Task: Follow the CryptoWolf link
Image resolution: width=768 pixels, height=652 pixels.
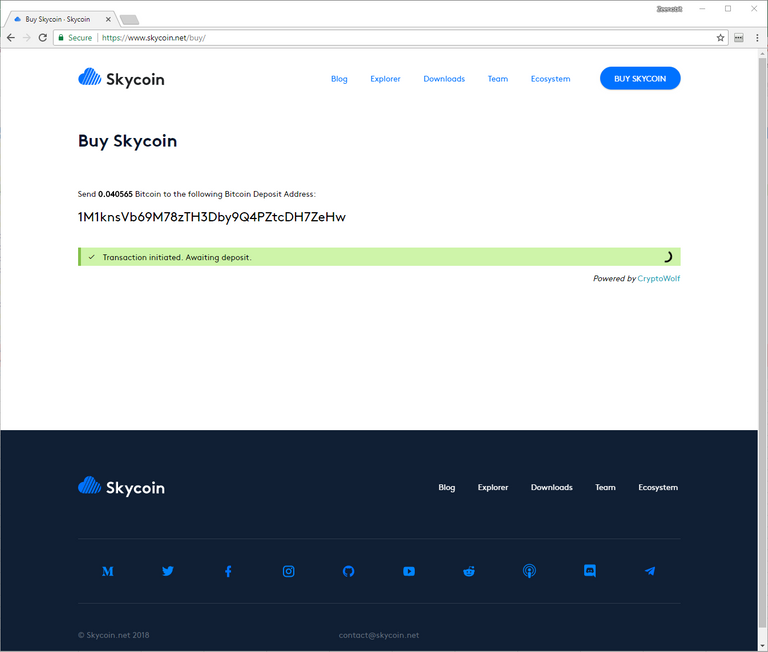Action: (658, 278)
